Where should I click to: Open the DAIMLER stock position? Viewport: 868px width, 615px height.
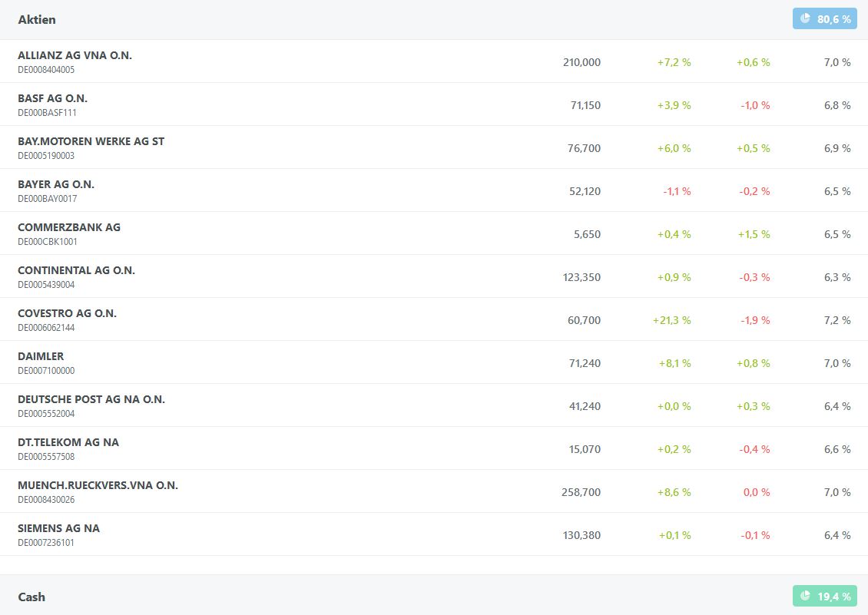click(41, 356)
